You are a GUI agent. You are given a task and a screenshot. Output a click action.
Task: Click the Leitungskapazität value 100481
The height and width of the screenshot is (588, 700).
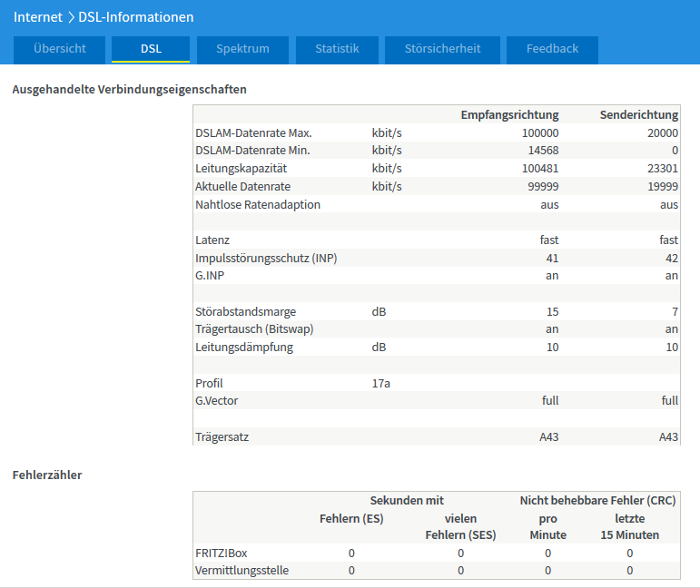tap(539, 169)
